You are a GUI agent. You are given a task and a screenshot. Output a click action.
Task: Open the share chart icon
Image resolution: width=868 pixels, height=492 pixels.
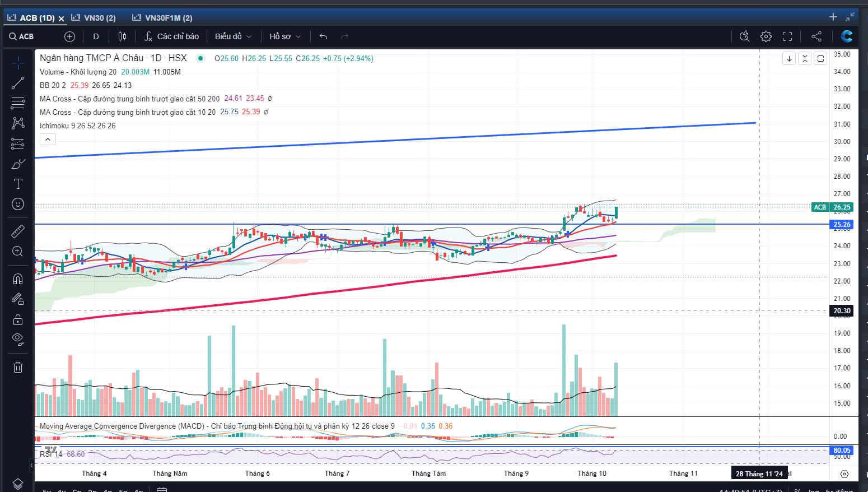816,36
